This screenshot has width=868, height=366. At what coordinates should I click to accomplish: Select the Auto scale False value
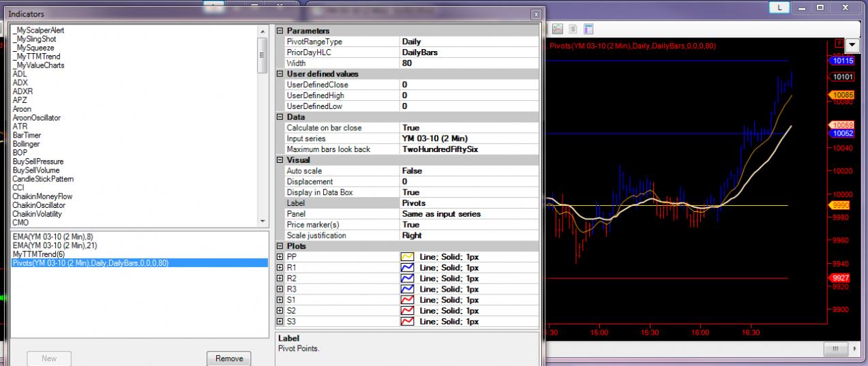pyautogui.click(x=412, y=171)
